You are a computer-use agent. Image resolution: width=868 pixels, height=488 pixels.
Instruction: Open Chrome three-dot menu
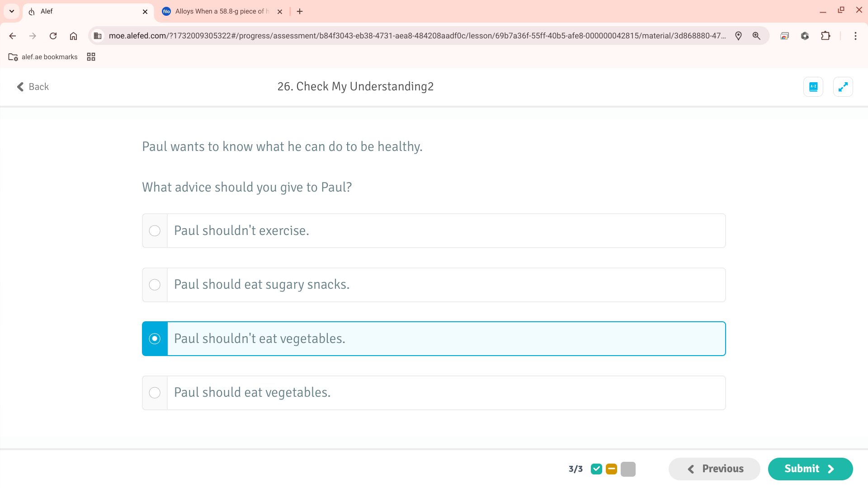(x=855, y=36)
